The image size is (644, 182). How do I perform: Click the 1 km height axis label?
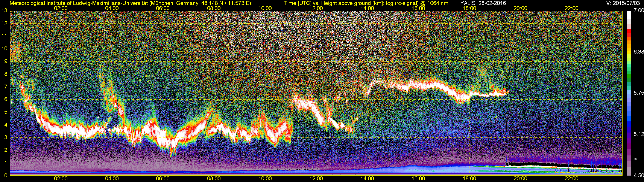(6, 163)
